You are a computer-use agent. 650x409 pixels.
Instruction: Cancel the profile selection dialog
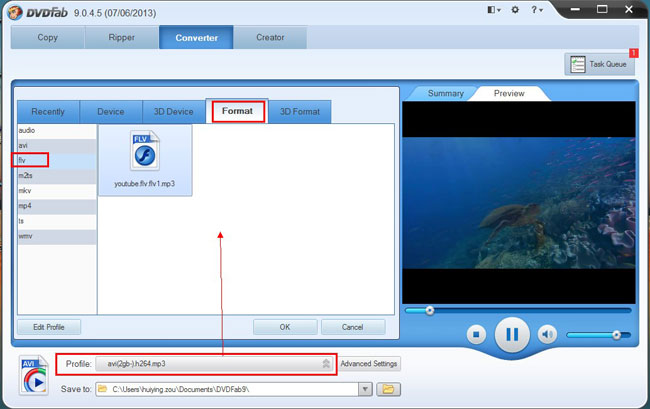tap(353, 327)
